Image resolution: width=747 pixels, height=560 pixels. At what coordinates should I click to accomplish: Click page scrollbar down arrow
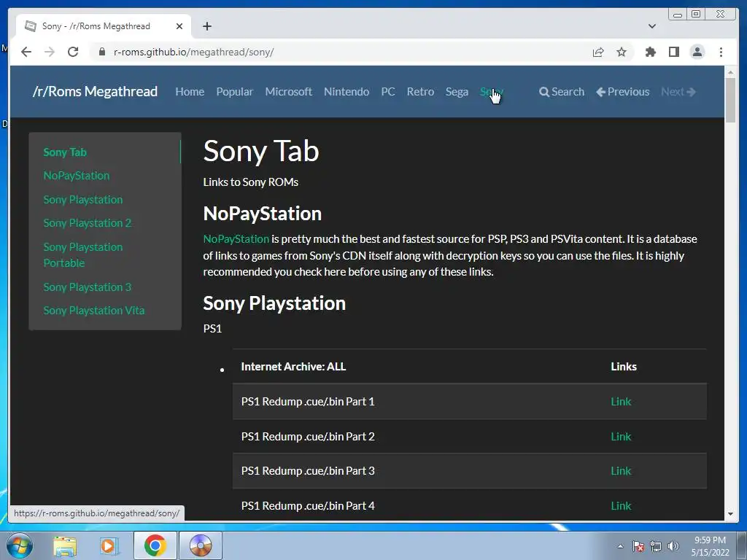730,514
